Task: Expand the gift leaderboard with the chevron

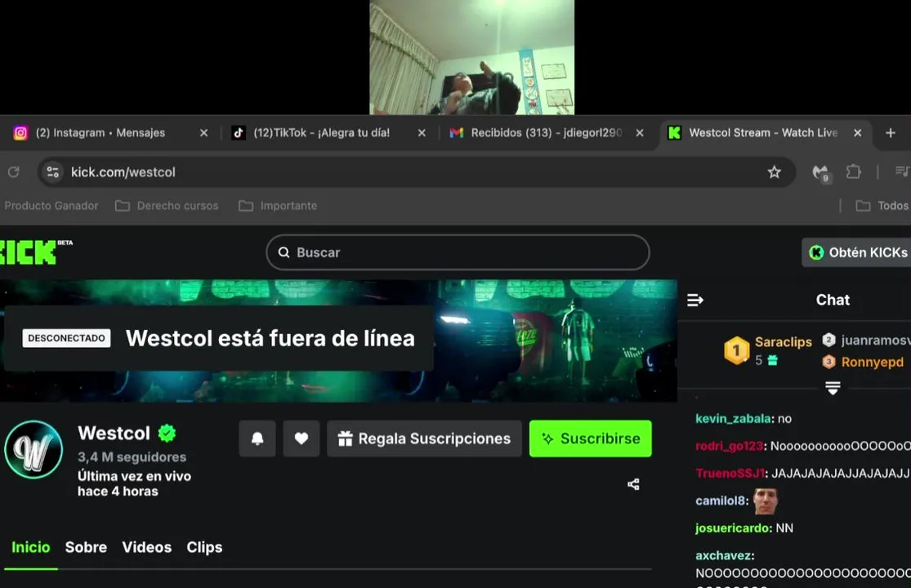Action: (833, 388)
